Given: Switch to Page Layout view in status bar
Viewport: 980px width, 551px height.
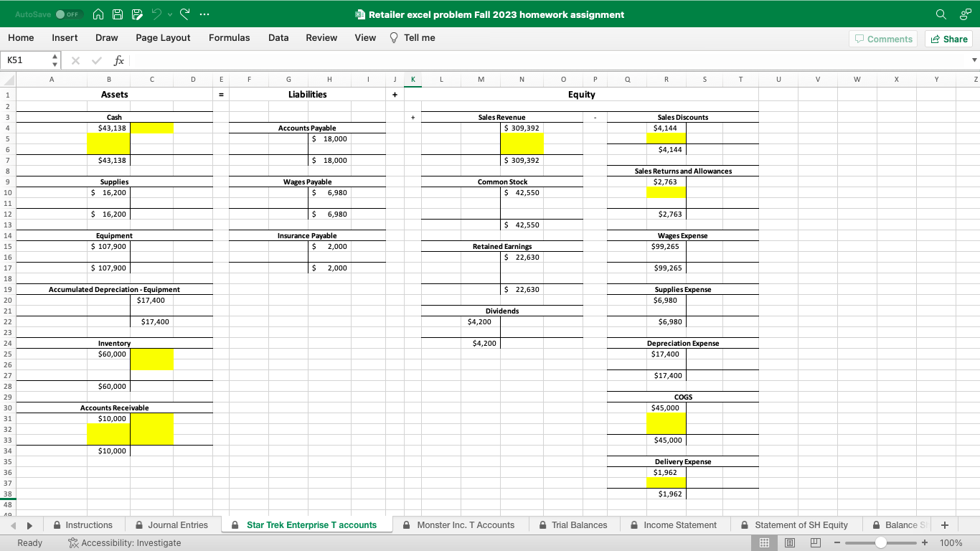Looking at the screenshot, I should pyautogui.click(x=790, y=543).
